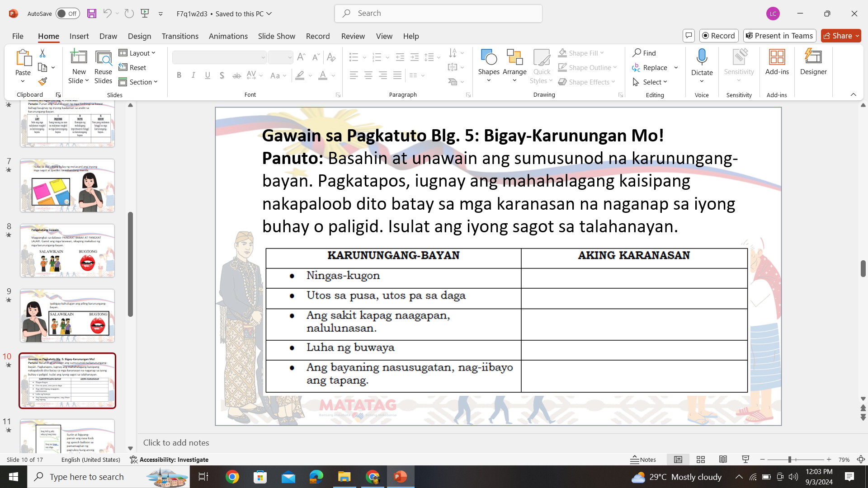Screen dimensions: 868x488
Task: Open Reuse Slides pane
Action: click(x=103, y=67)
